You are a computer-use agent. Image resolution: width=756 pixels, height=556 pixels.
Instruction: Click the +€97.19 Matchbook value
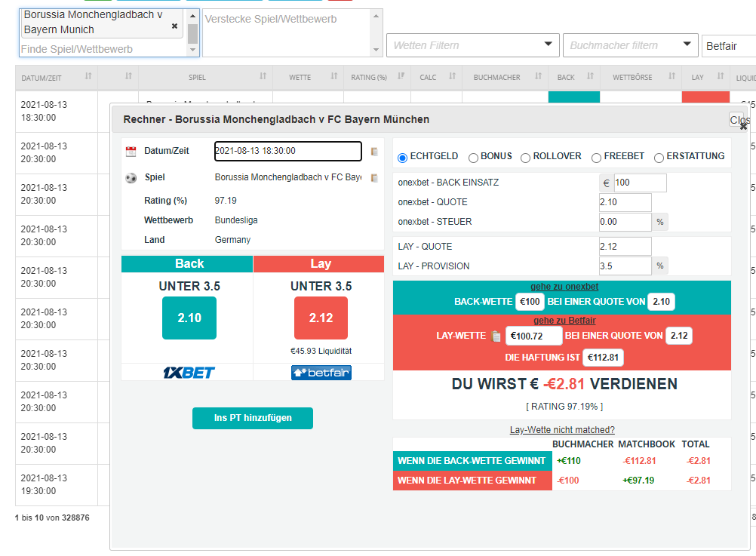coord(638,481)
